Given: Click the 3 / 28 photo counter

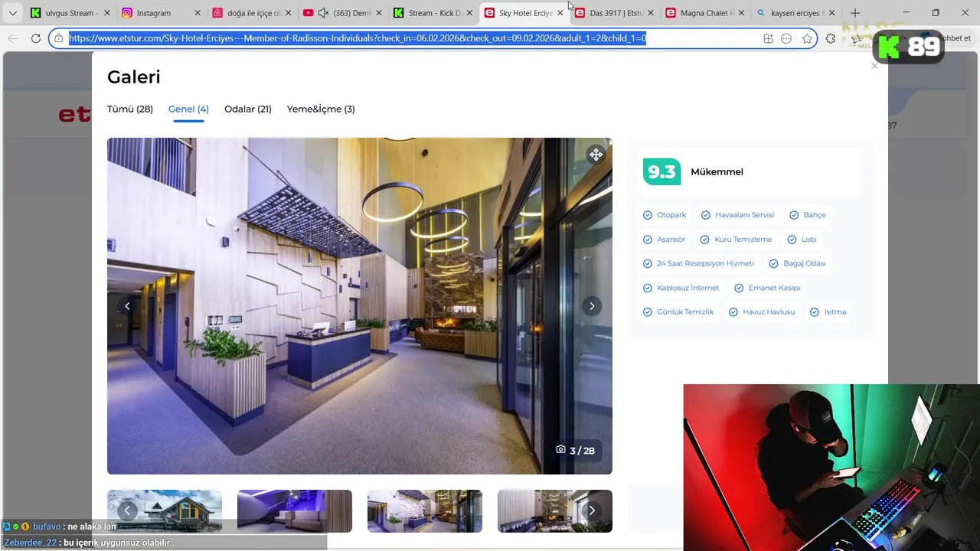Looking at the screenshot, I should click(x=576, y=450).
